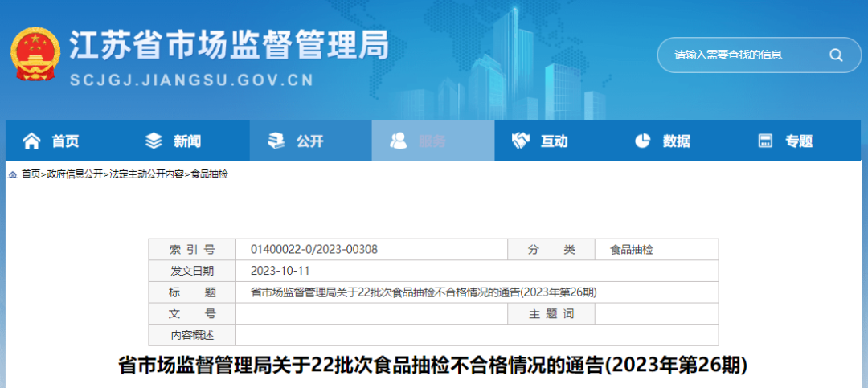Click the icon beside 专题
The height and width of the screenshot is (388, 868).
tap(765, 141)
